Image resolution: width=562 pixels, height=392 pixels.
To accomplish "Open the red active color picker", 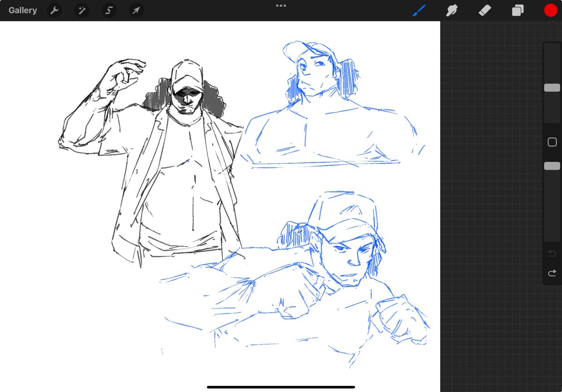I will 550,10.
